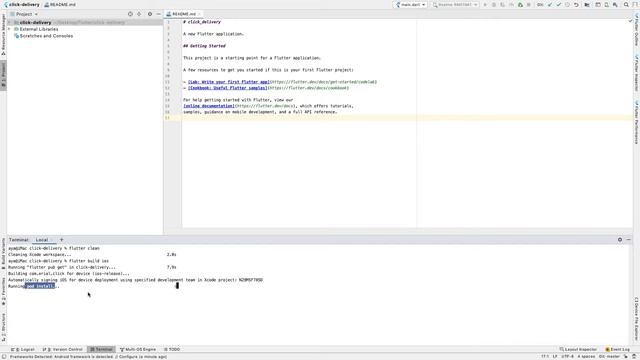Open the Version Control tool window
640x360 pixels.
pos(62,349)
